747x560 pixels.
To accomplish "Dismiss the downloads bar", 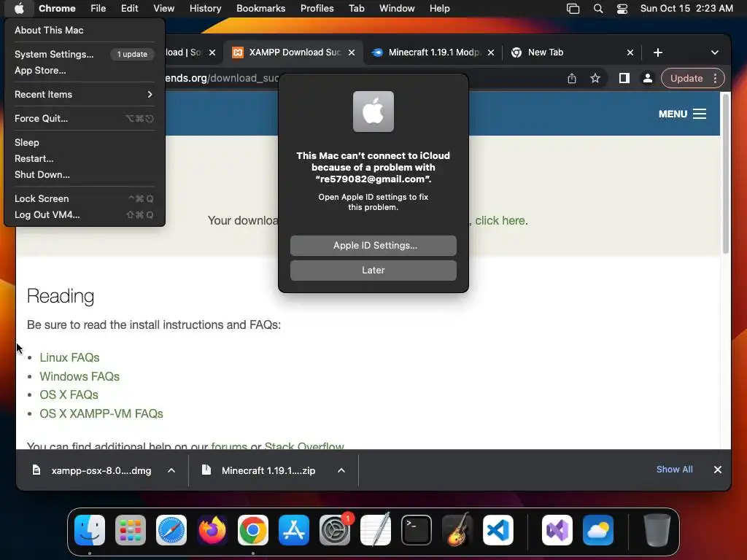I will point(718,470).
